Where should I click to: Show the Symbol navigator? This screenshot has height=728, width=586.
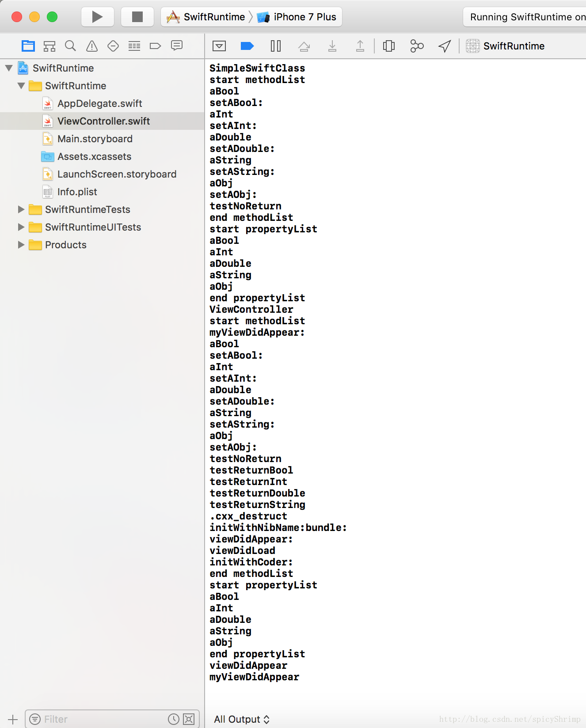coord(49,46)
